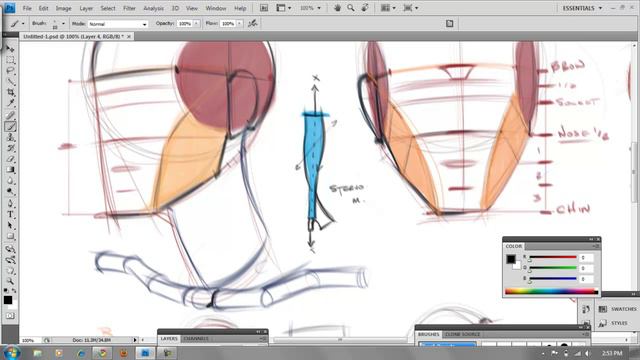Select the Pen tool
This screenshot has width=640, height=360.
(x=10, y=204)
